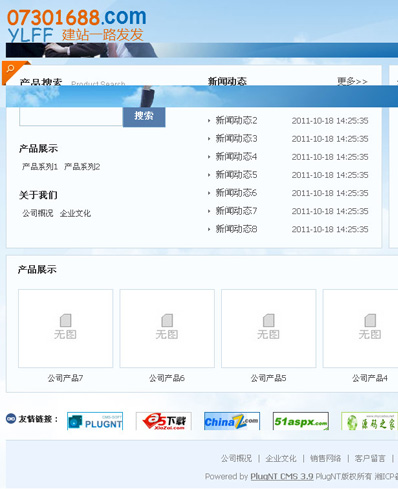Click the a5 下载 friend link logo
The image size is (398, 489).
[164, 421]
